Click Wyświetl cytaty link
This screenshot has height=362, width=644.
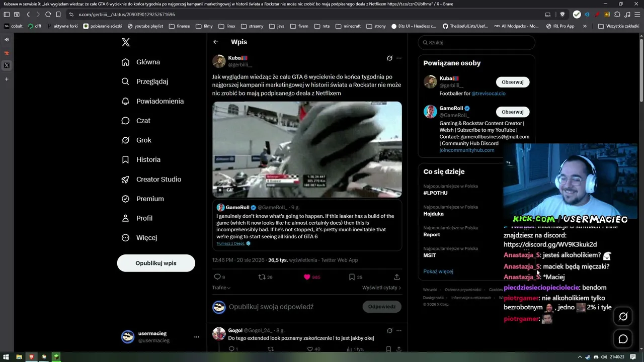pos(381,288)
